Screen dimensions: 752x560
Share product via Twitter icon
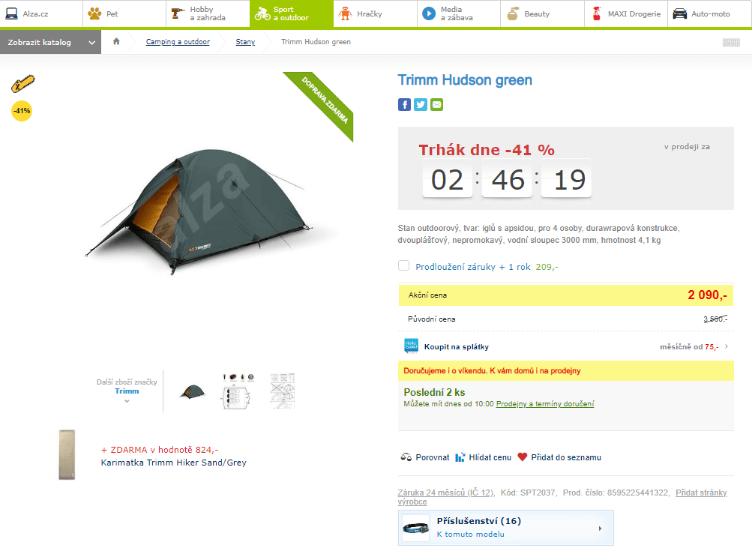coord(421,104)
